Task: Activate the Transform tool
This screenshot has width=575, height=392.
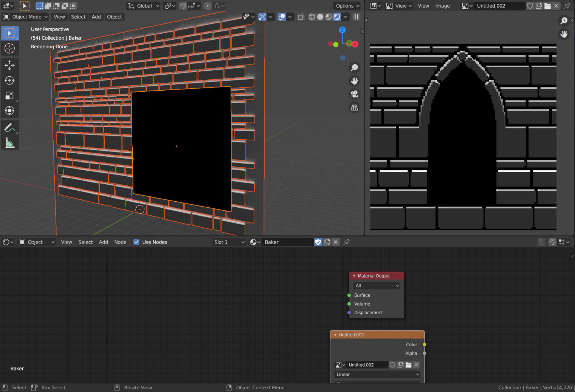Action: (x=9, y=111)
